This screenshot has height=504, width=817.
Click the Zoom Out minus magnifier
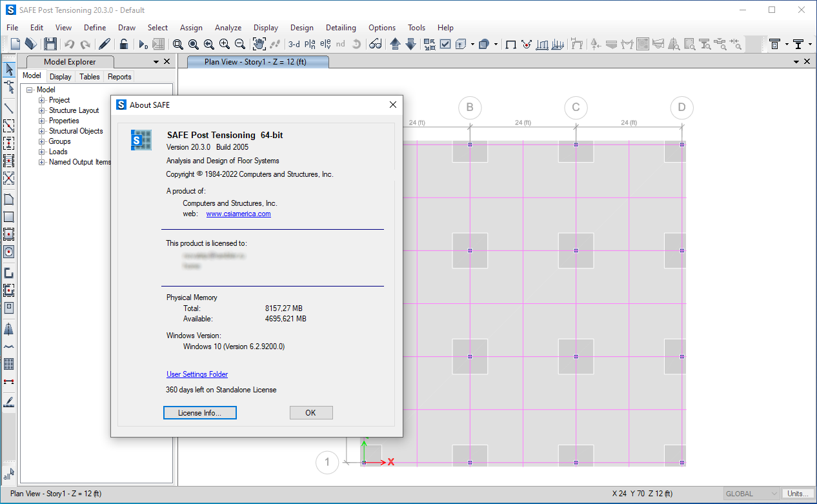pos(240,44)
